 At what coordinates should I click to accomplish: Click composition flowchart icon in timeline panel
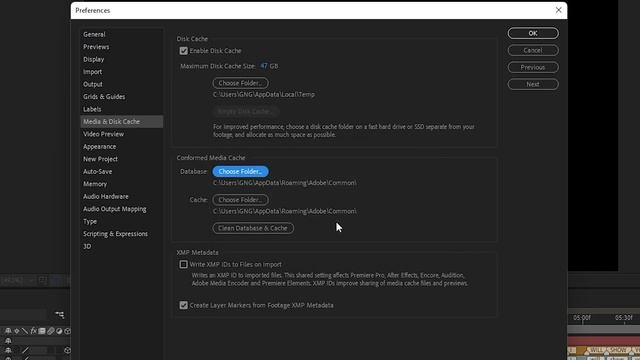click(60, 315)
